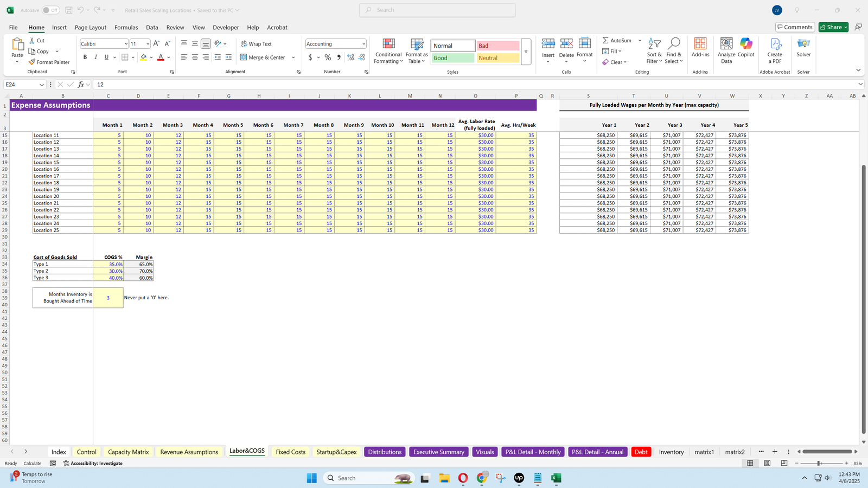868x488 pixels.
Task: Open the Solver add-in
Action: pos(803,44)
